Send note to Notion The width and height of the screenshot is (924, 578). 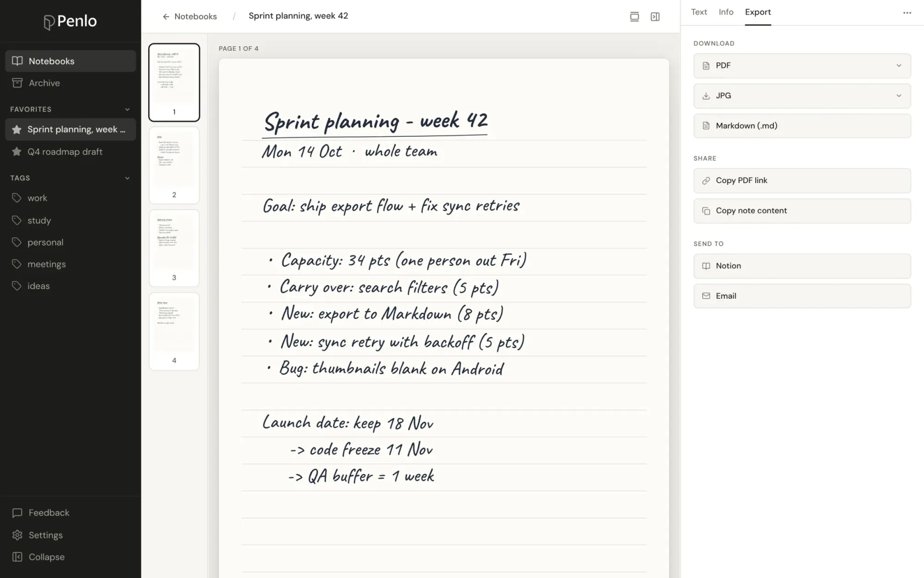(x=802, y=266)
